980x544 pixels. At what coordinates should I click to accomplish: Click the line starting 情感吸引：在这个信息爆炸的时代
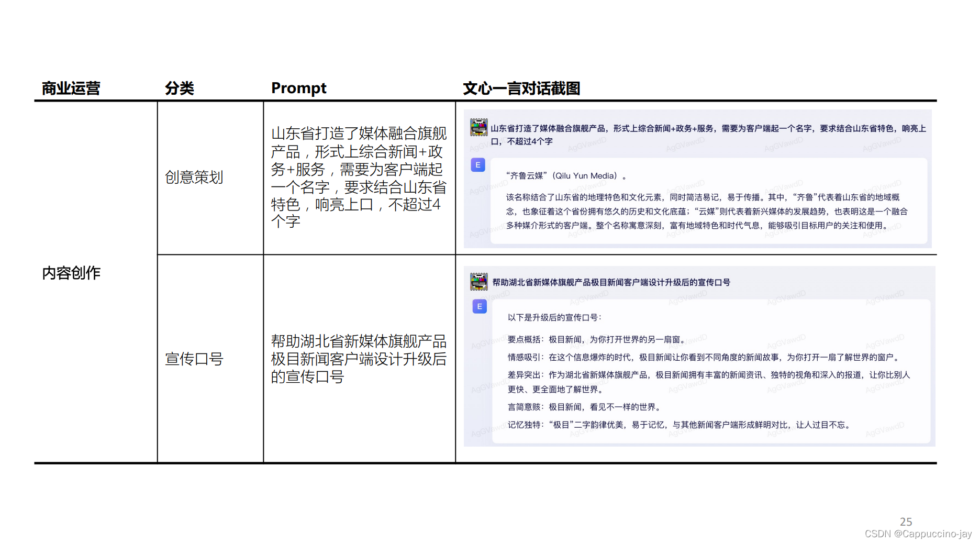(705, 357)
